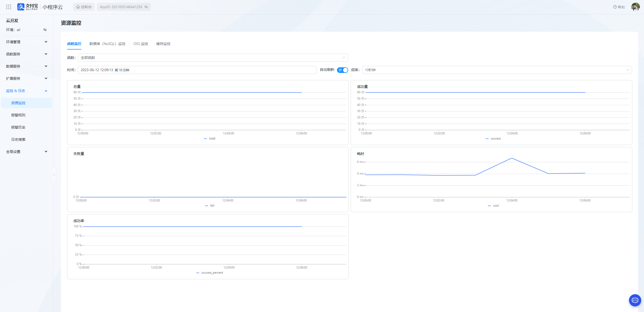
Task: Turn off the auto-refresh switch
Action: click(342, 70)
